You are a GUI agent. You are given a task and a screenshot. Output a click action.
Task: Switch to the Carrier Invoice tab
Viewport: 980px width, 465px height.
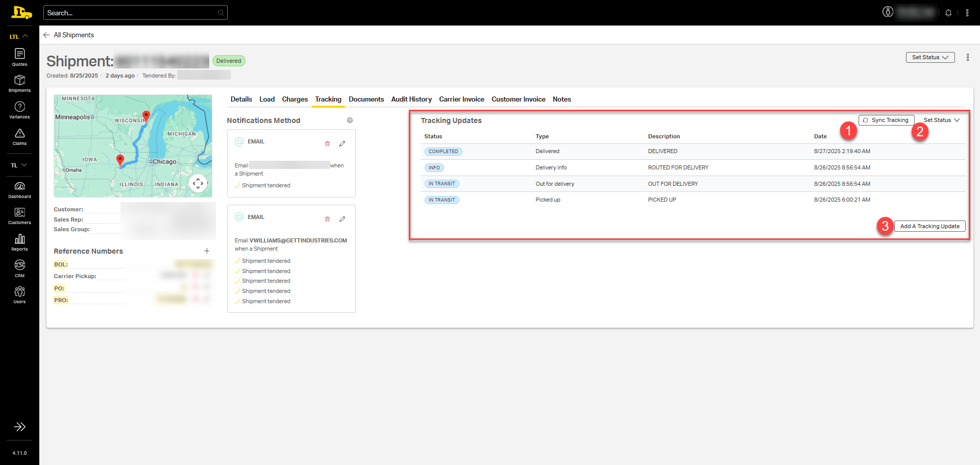pos(461,100)
